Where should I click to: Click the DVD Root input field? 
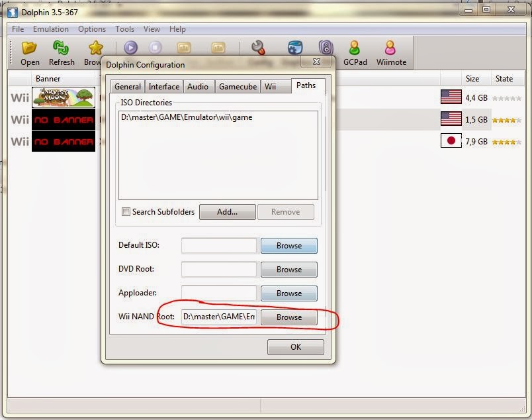point(219,270)
